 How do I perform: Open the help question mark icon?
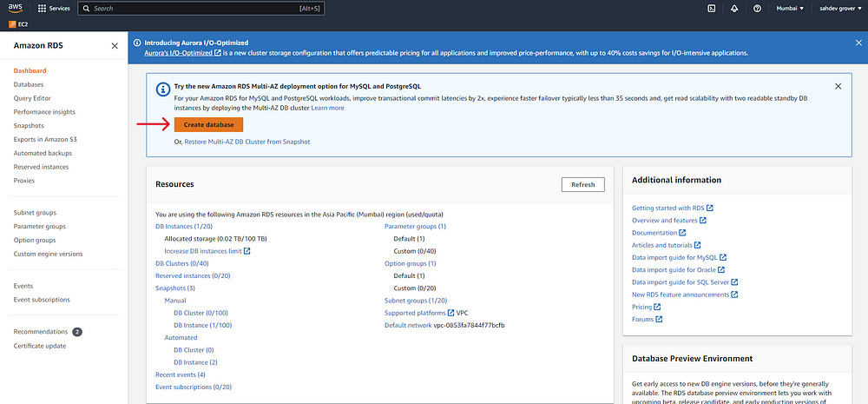[757, 9]
